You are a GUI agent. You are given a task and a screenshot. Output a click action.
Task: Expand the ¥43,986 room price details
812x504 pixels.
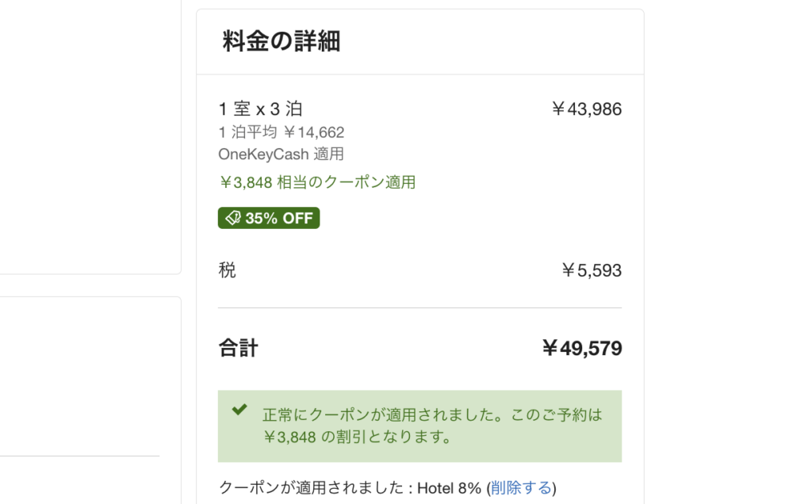click(x=588, y=109)
